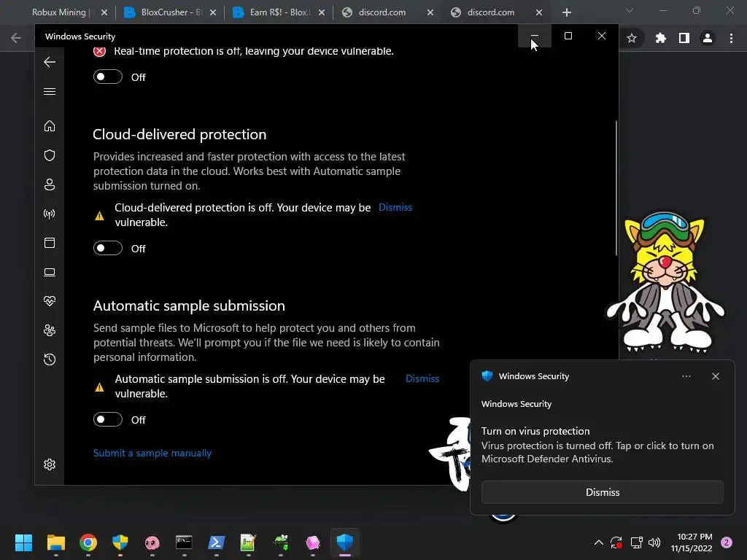747x560 pixels.
Task: Close the Earn R$! tab
Action: [x=322, y=12]
